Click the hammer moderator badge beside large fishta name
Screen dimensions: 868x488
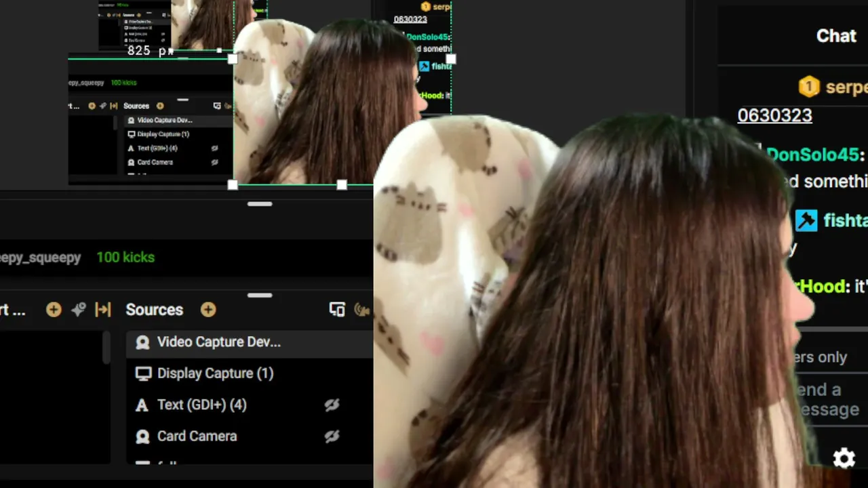pos(806,220)
